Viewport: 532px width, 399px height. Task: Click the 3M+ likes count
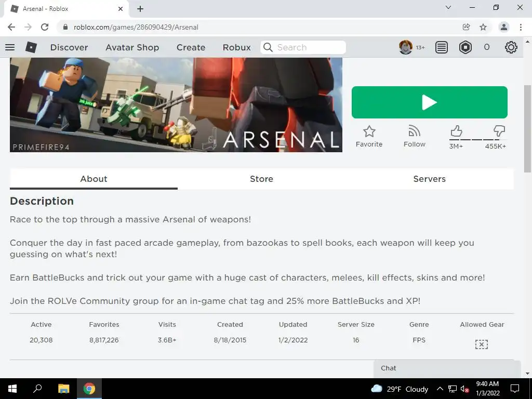coord(456,146)
